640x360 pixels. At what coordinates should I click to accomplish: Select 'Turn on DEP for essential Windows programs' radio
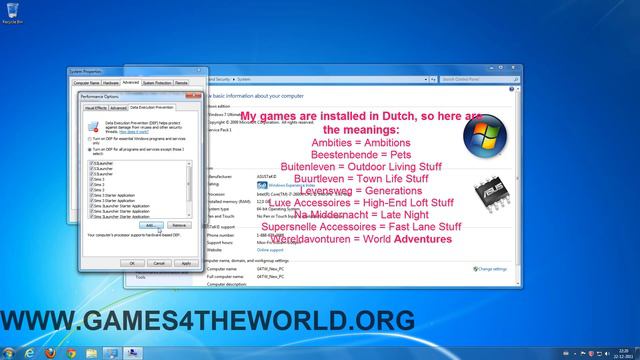(x=90, y=139)
